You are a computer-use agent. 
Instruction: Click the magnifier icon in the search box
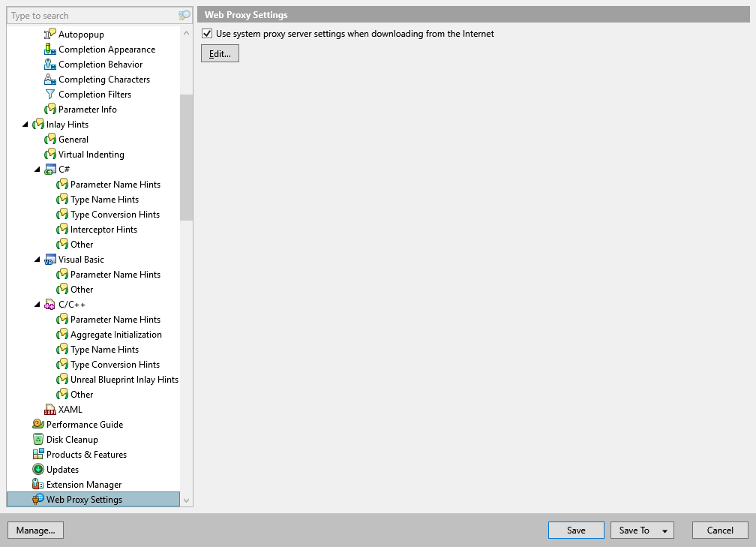pos(184,15)
